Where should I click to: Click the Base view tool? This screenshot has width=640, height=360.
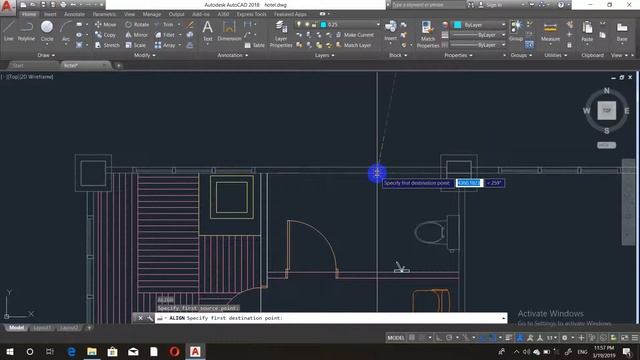click(622, 32)
